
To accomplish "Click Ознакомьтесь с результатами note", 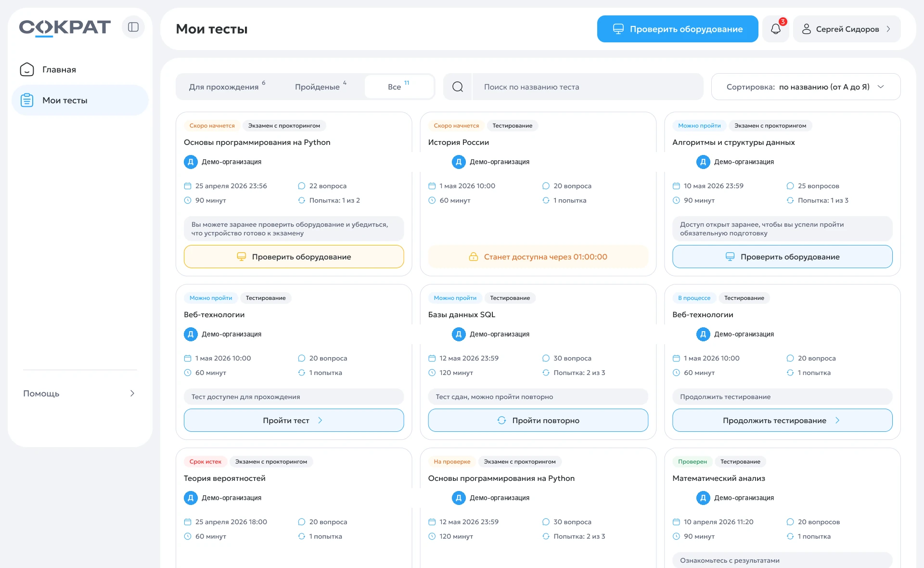I will (x=783, y=560).
